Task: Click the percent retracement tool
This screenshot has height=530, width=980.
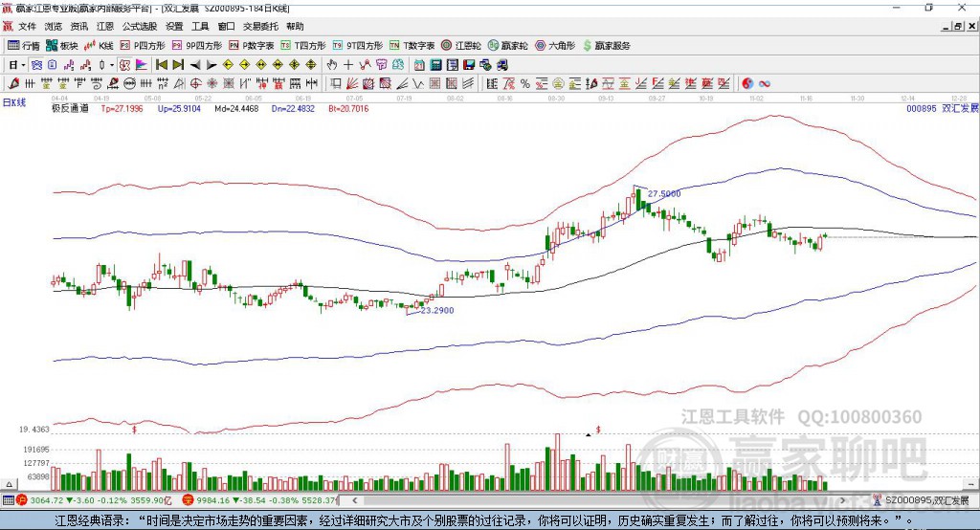Action: tap(525, 84)
